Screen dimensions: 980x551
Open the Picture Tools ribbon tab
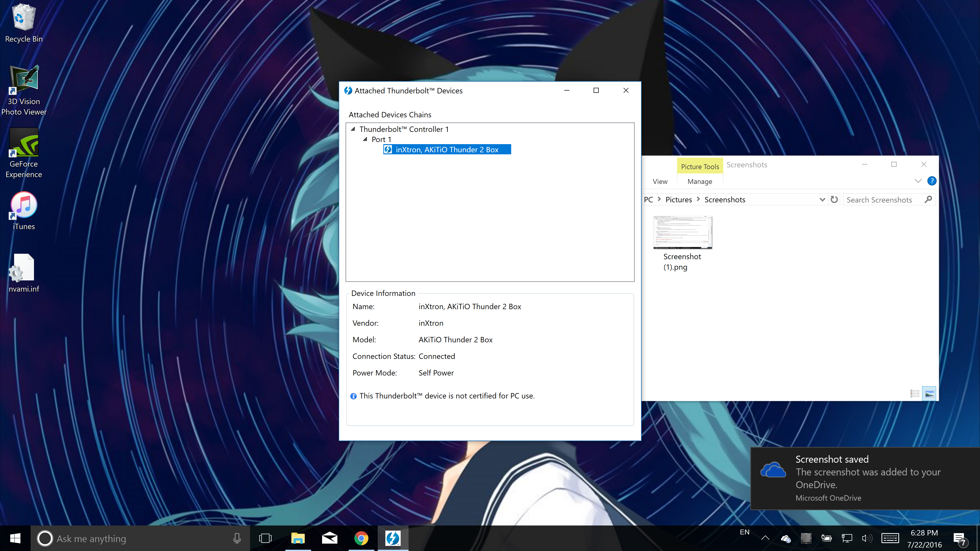(x=700, y=167)
